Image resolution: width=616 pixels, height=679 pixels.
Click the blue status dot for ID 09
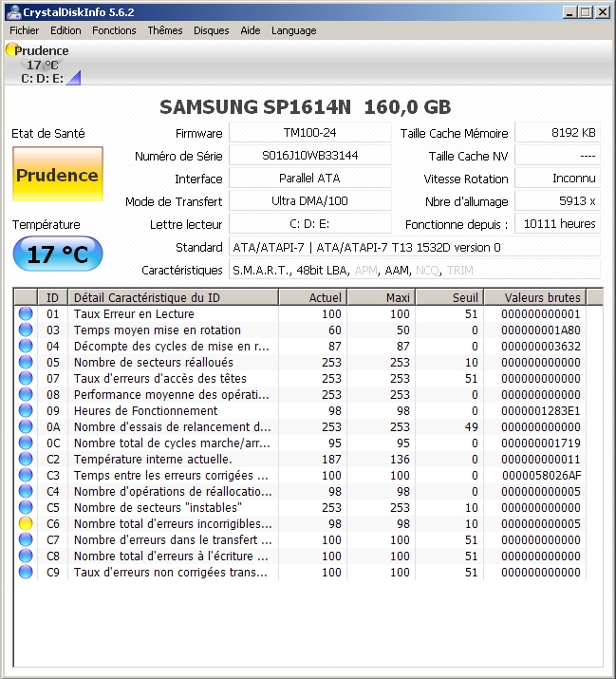[26, 410]
